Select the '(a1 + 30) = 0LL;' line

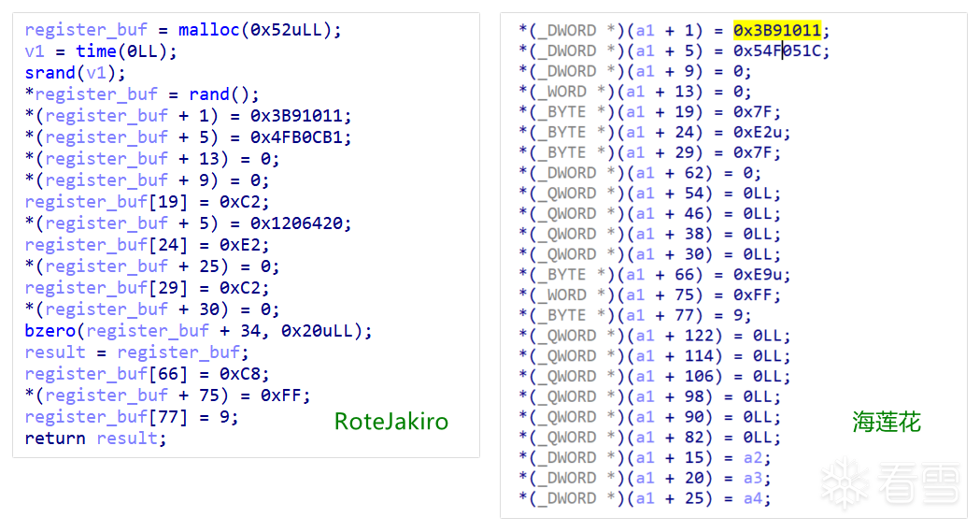coord(649,253)
